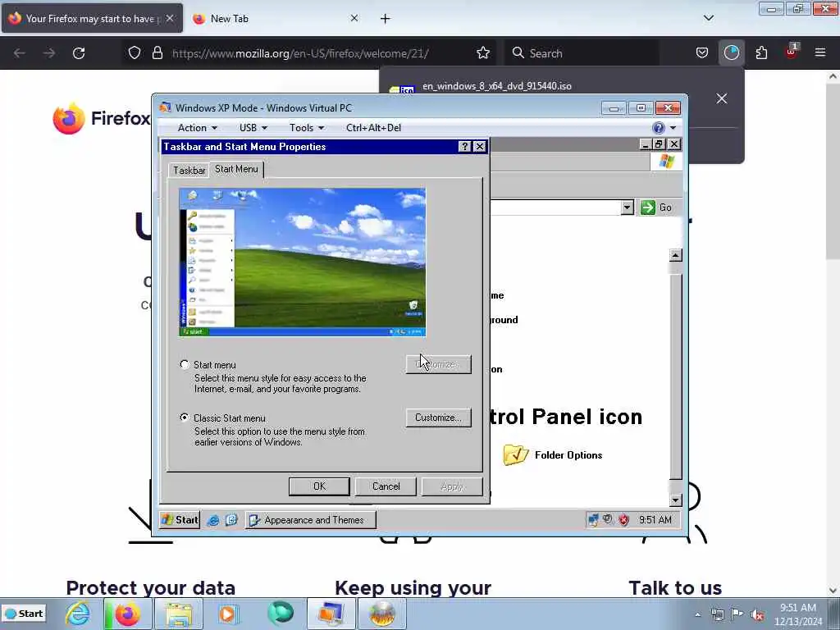This screenshot has width=840, height=630.
Task: Expand the Virtual PC help dropdown arrow
Action: [x=673, y=128]
